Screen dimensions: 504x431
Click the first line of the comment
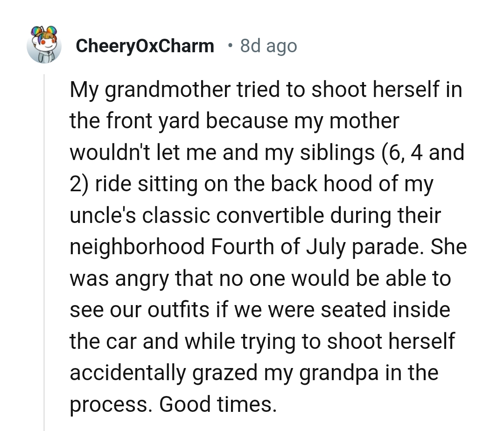pyautogui.click(x=266, y=89)
